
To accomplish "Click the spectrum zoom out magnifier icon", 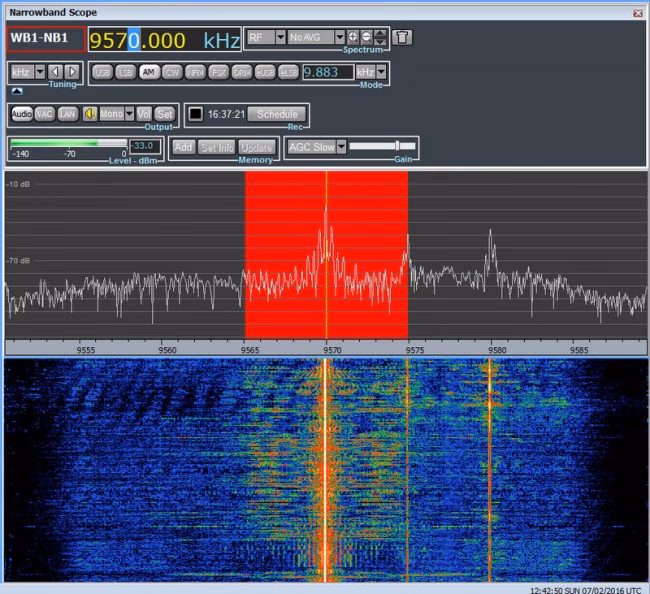I will pos(366,37).
